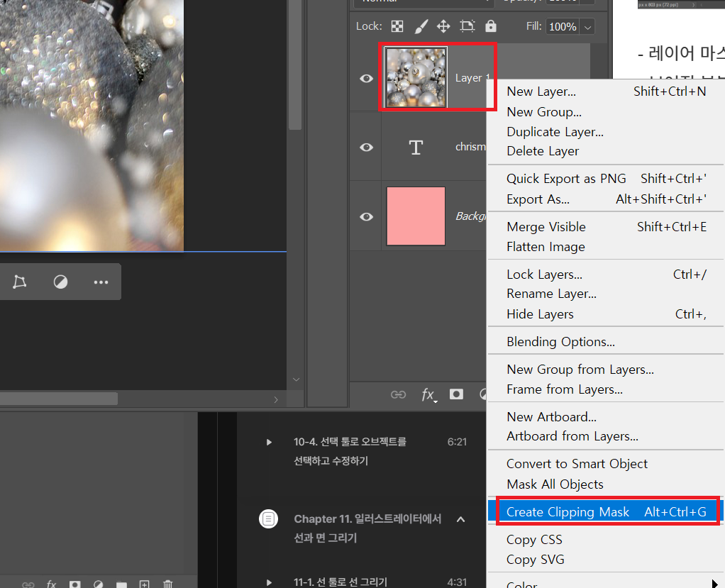Click the transform icon on the contextual taskbar
Image resolution: width=725 pixels, height=588 pixels.
click(19, 282)
